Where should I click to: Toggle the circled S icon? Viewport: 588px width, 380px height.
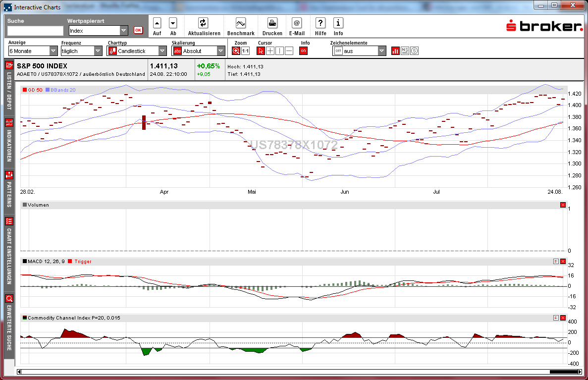coord(414,51)
